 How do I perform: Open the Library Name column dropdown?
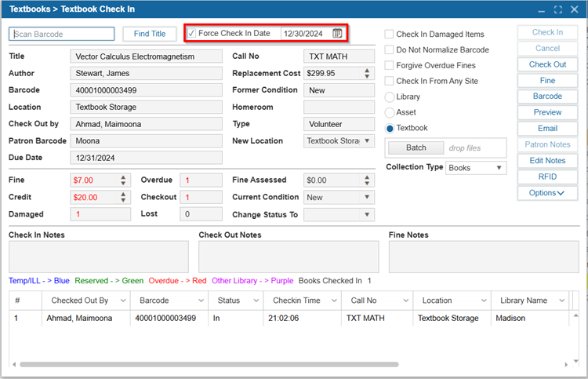pos(562,301)
